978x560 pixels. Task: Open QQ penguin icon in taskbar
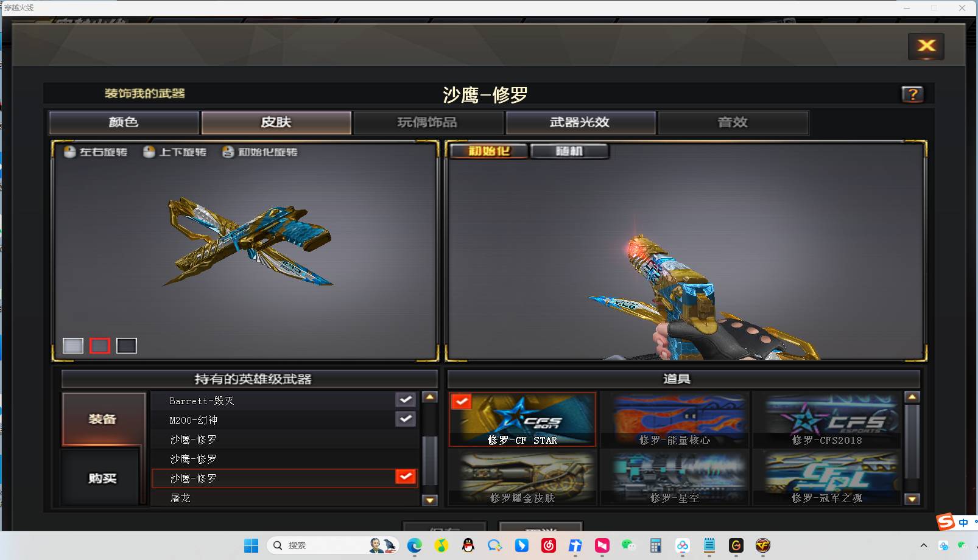pyautogui.click(x=468, y=545)
